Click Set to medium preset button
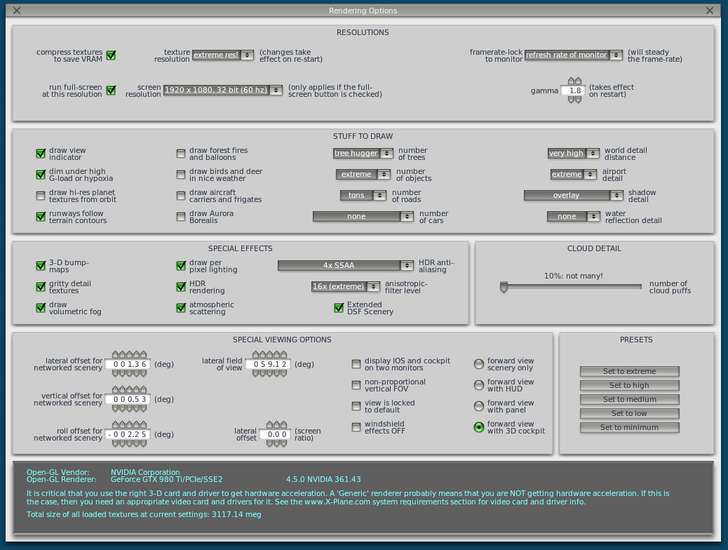The height and width of the screenshot is (550, 728). (x=630, y=400)
